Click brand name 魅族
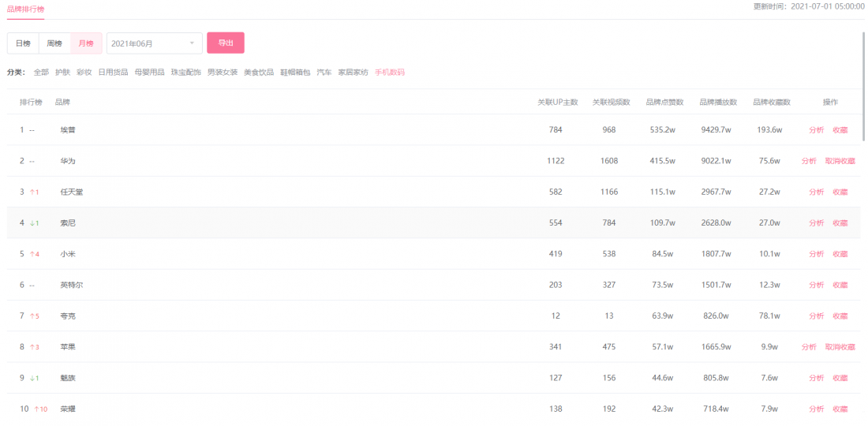The width and height of the screenshot is (868, 426). tap(68, 378)
